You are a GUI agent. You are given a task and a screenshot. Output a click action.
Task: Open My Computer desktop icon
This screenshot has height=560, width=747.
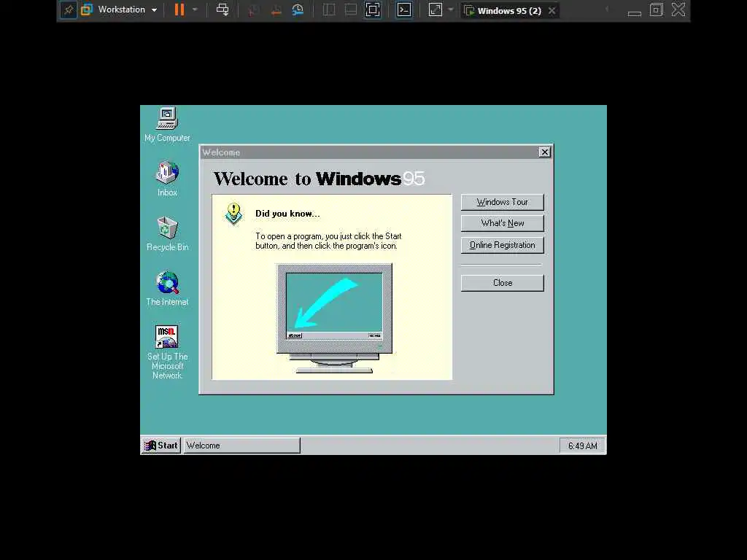(167, 125)
